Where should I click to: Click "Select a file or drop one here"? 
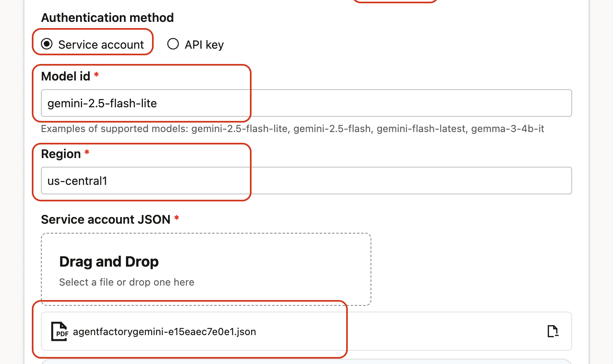click(x=126, y=282)
